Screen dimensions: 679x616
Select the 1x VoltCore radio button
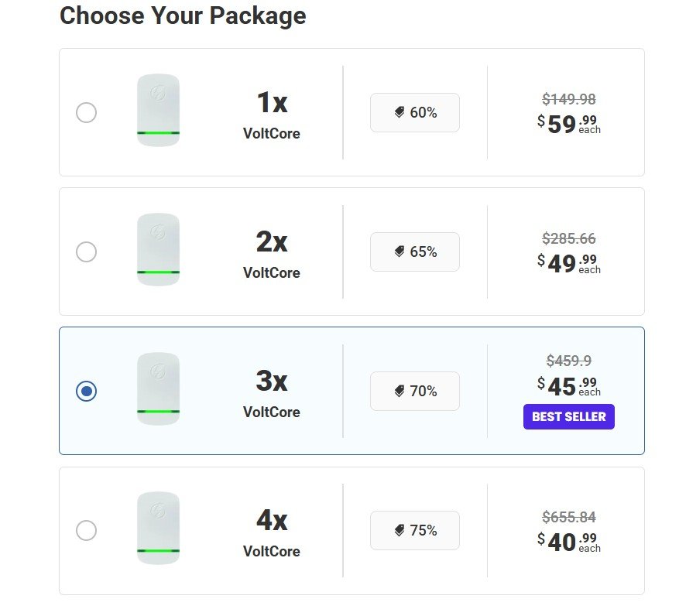pos(86,112)
